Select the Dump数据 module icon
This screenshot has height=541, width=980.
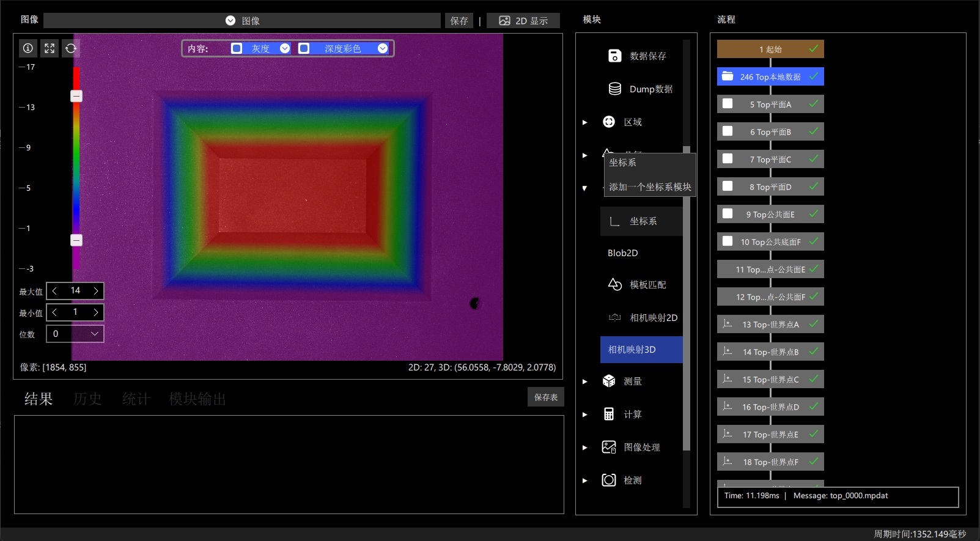click(615, 89)
